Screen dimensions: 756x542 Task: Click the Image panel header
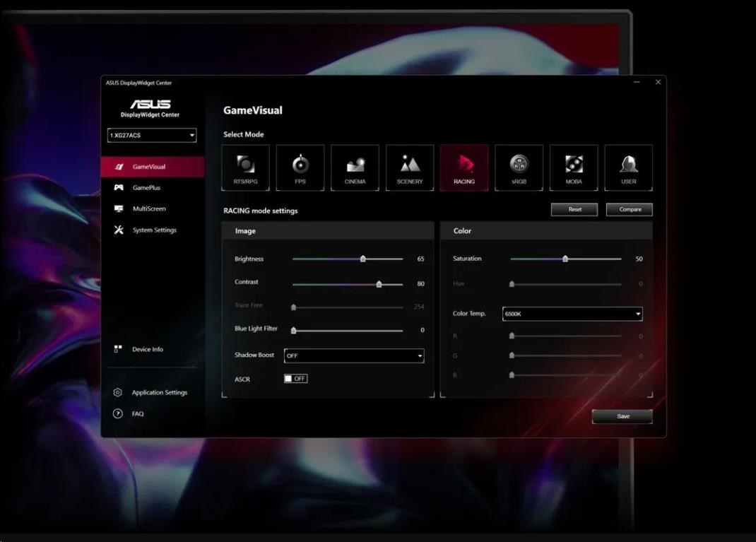click(x=328, y=231)
